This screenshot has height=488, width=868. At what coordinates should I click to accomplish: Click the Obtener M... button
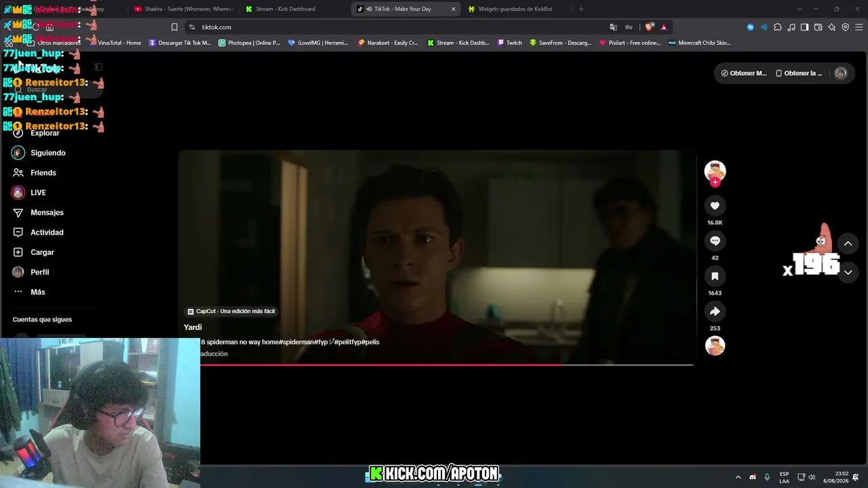(744, 73)
